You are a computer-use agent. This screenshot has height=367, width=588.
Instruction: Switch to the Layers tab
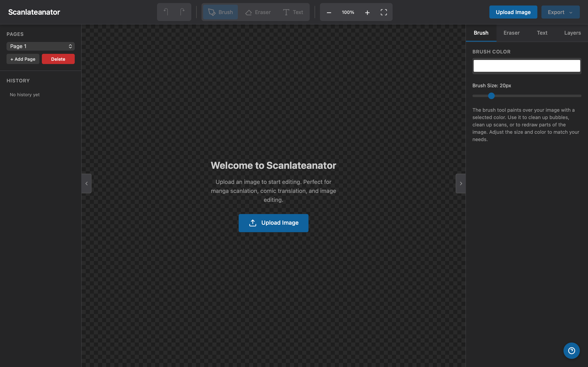point(572,33)
